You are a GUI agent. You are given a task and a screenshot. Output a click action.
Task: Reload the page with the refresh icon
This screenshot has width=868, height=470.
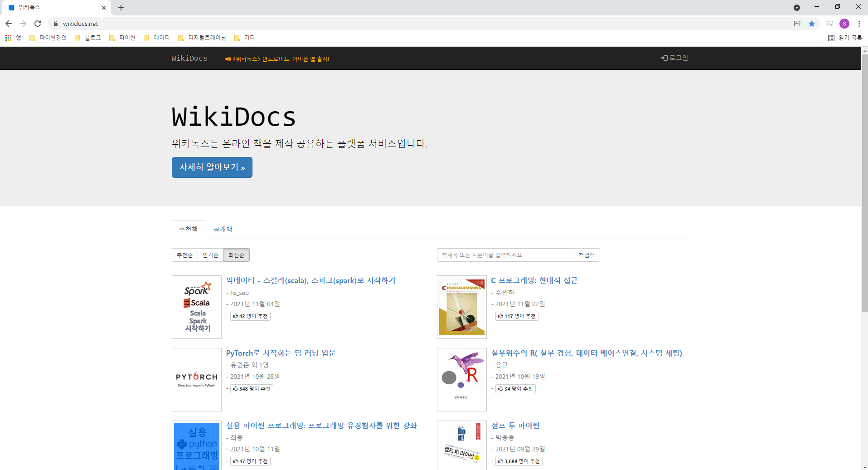[38, 24]
